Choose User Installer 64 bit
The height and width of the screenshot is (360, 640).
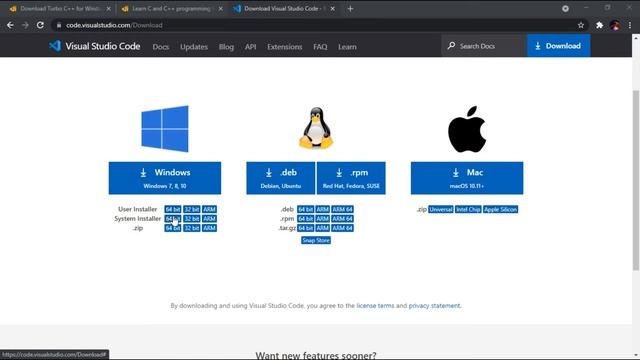tap(173, 209)
